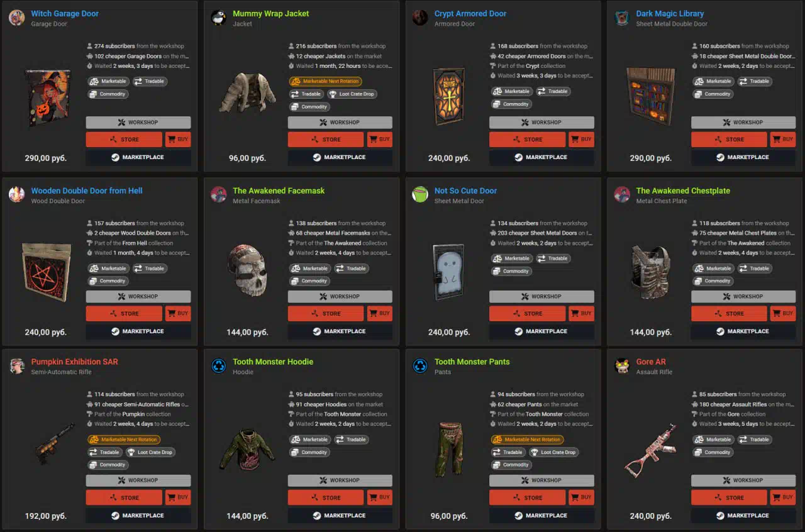Buy the Mummy Wrap Jacket

click(380, 140)
